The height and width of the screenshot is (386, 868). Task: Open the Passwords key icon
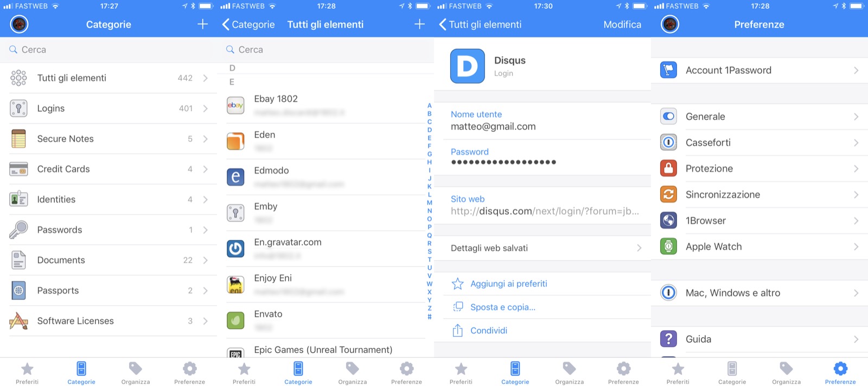[x=18, y=230]
